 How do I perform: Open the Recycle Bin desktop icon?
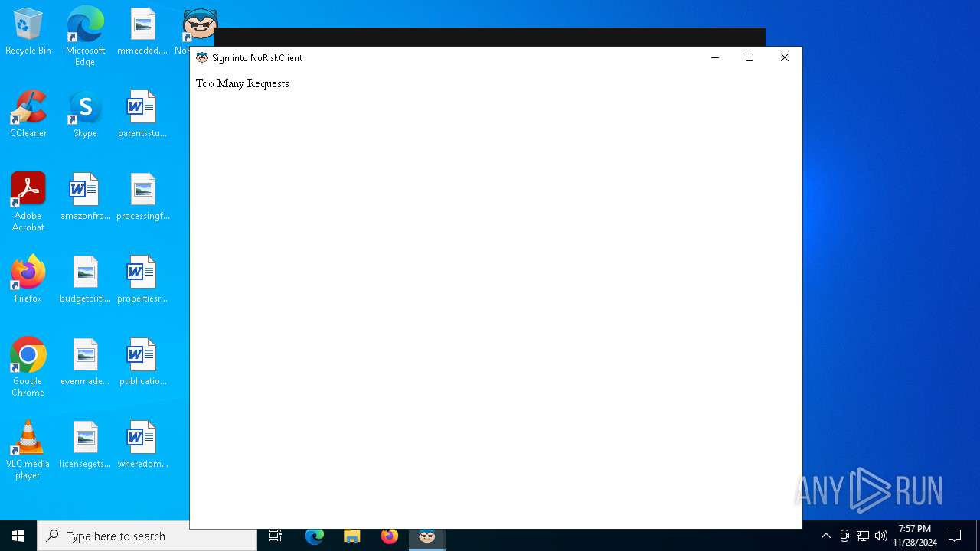click(x=28, y=32)
